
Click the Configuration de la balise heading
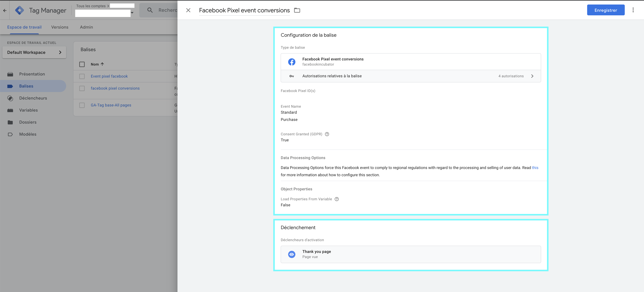[308, 35]
